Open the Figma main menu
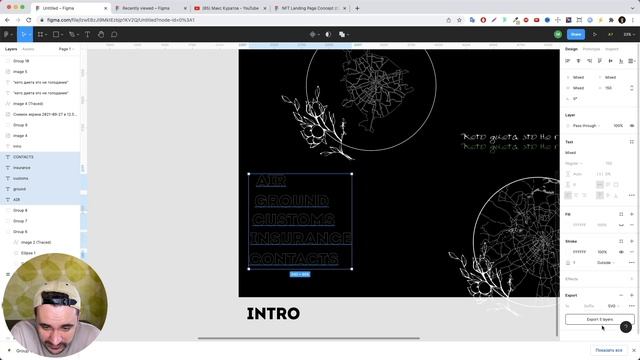 coord(7,35)
